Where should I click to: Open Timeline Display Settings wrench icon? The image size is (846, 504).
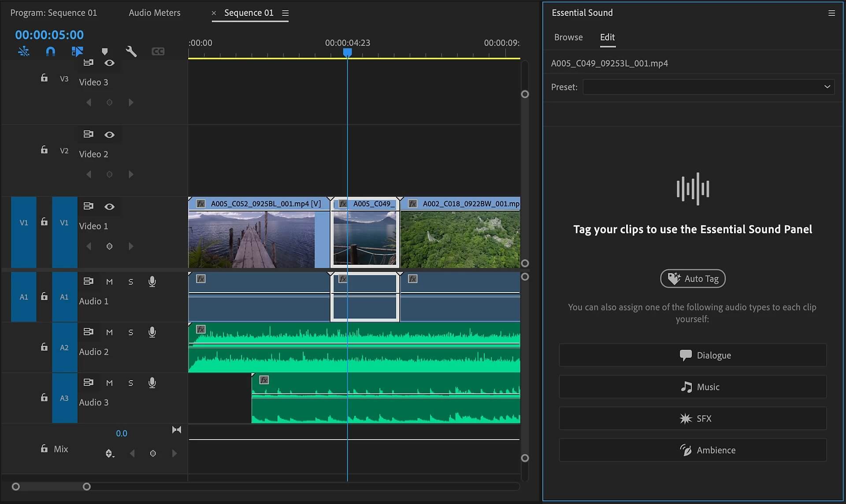[x=131, y=51]
